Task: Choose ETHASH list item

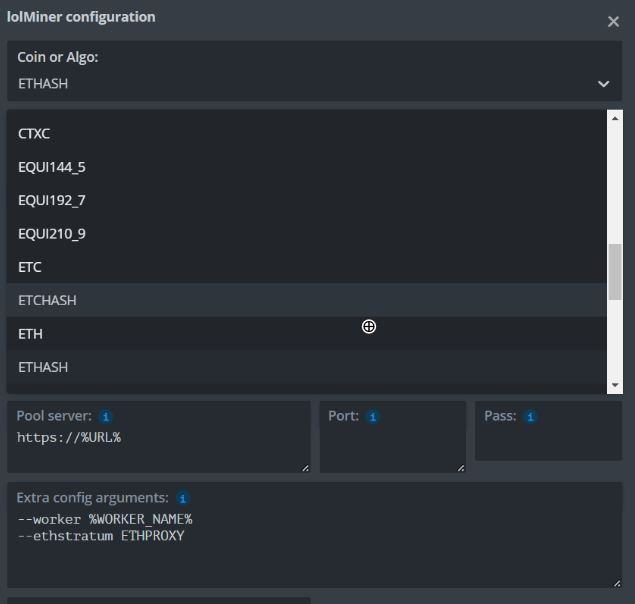Action: (x=306, y=367)
